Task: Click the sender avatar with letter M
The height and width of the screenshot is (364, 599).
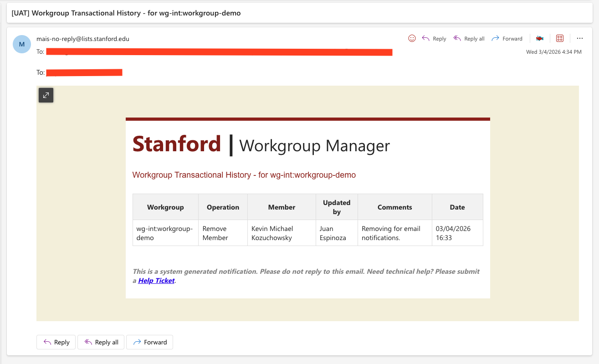Action: coord(22,44)
